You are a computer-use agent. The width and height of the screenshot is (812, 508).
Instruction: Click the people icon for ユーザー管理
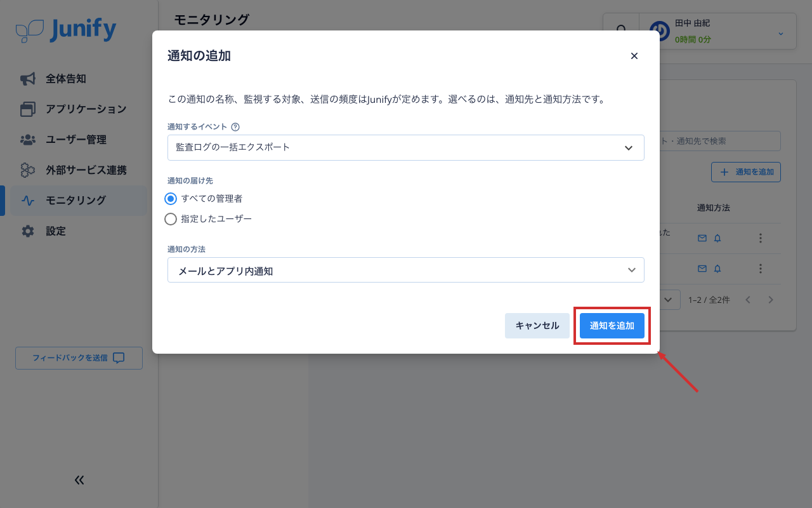pyautogui.click(x=28, y=140)
